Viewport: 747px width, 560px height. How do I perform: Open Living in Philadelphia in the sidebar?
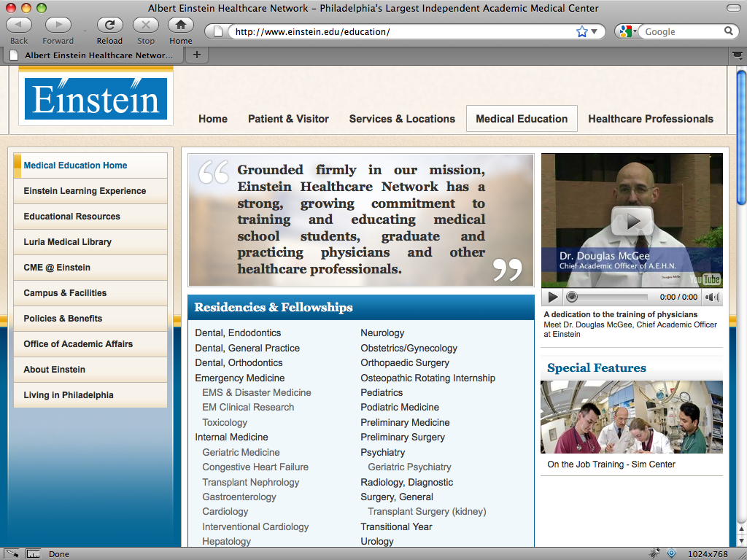point(90,395)
